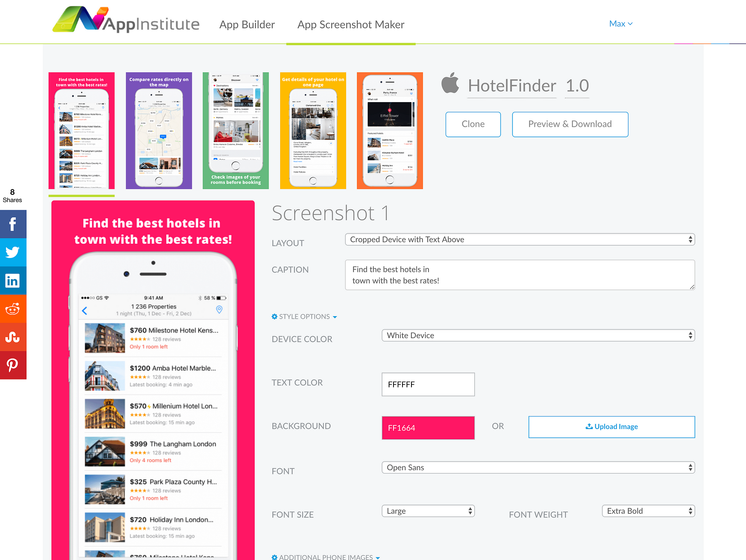Share on Facebook via the sidebar icon
746x560 pixels.
[13, 224]
